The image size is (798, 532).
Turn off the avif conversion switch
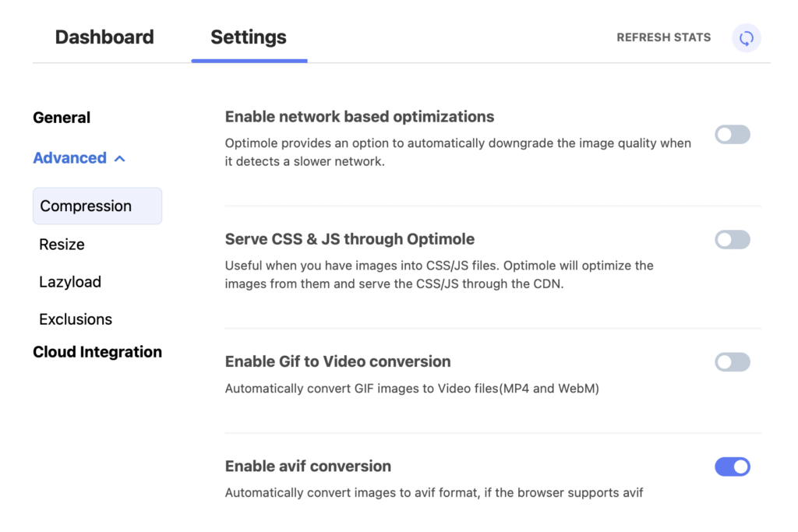point(732,466)
